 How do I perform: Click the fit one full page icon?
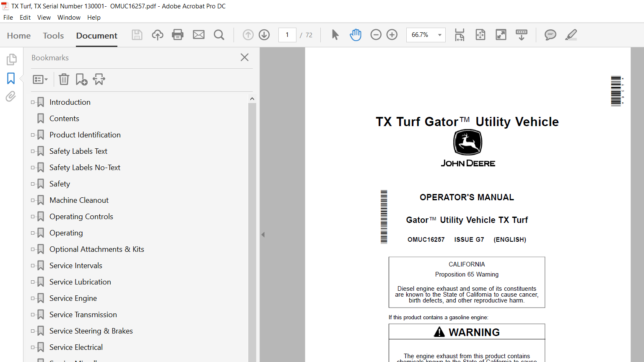pos(480,35)
